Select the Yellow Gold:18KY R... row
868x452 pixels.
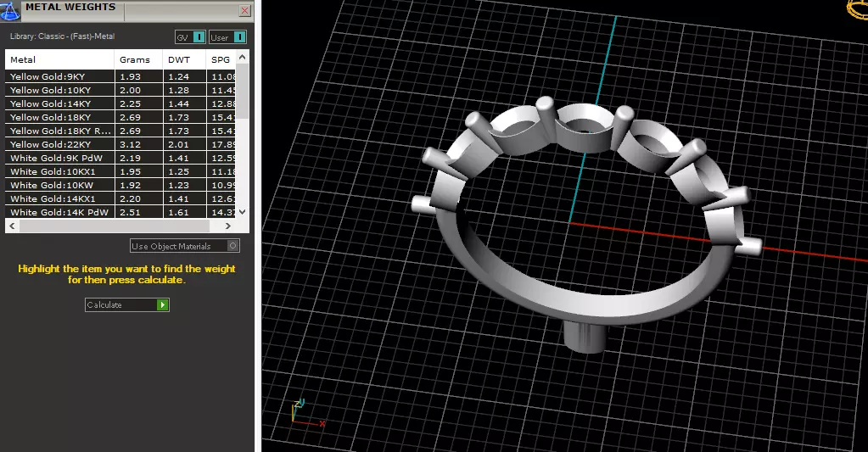[120, 131]
